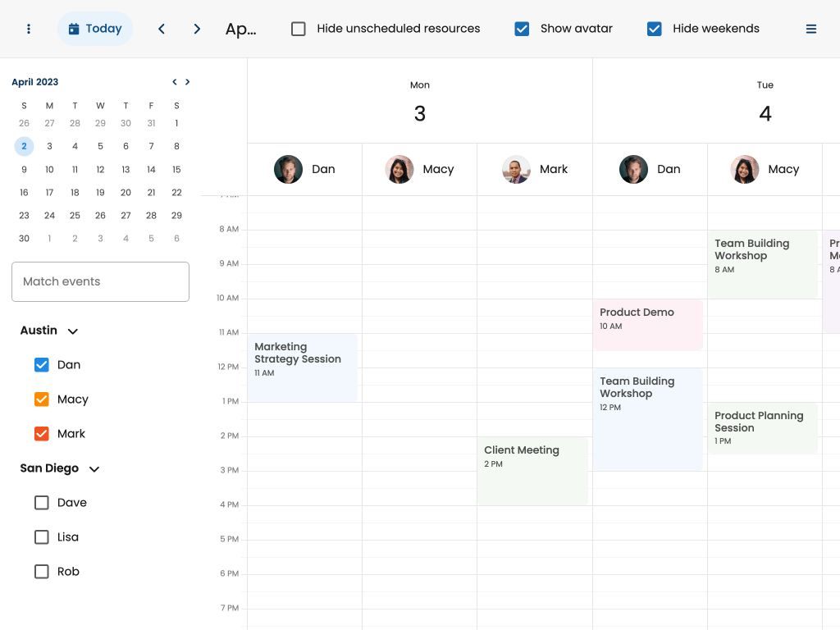Select April 19 in the mini calendar
The image size is (840, 630).
coord(100,193)
